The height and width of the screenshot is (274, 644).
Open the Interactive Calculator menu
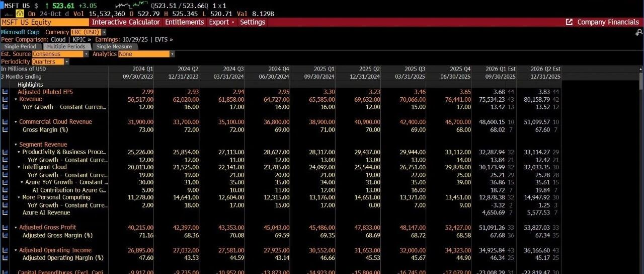click(x=126, y=22)
